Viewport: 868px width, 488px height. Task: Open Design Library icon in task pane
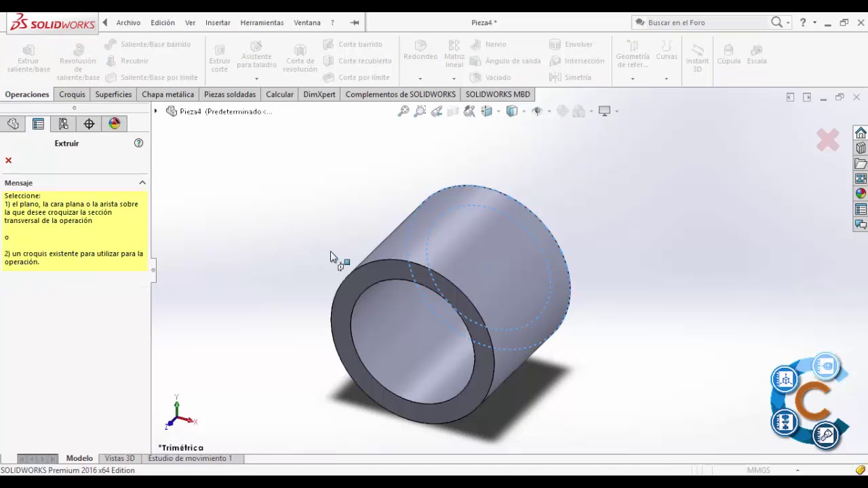click(861, 148)
